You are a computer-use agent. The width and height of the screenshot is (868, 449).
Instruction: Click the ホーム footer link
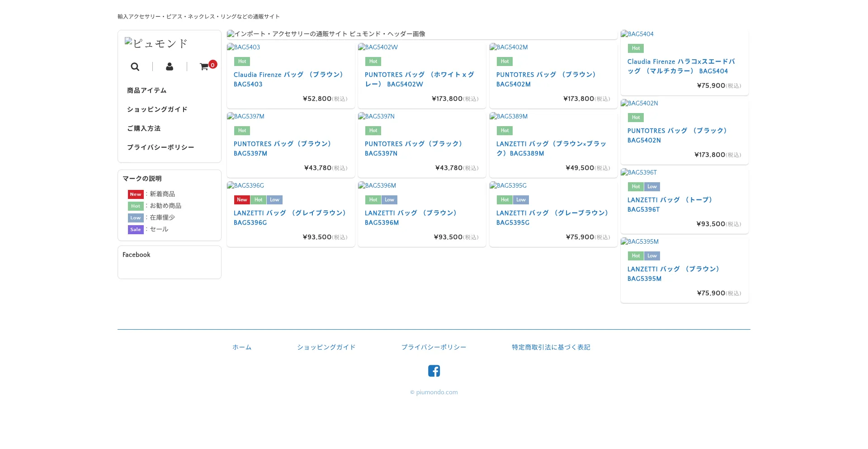242,347
